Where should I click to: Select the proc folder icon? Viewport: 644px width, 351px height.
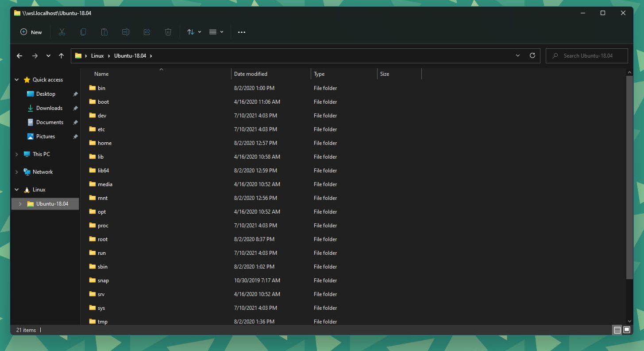coord(92,225)
